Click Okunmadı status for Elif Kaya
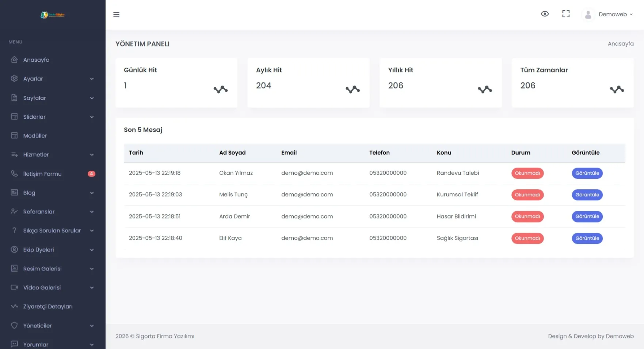This screenshot has height=349, width=644. (x=527, y=238)
